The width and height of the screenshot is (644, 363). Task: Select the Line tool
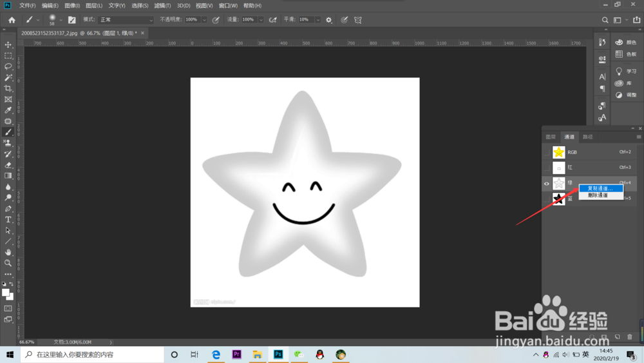8,241
